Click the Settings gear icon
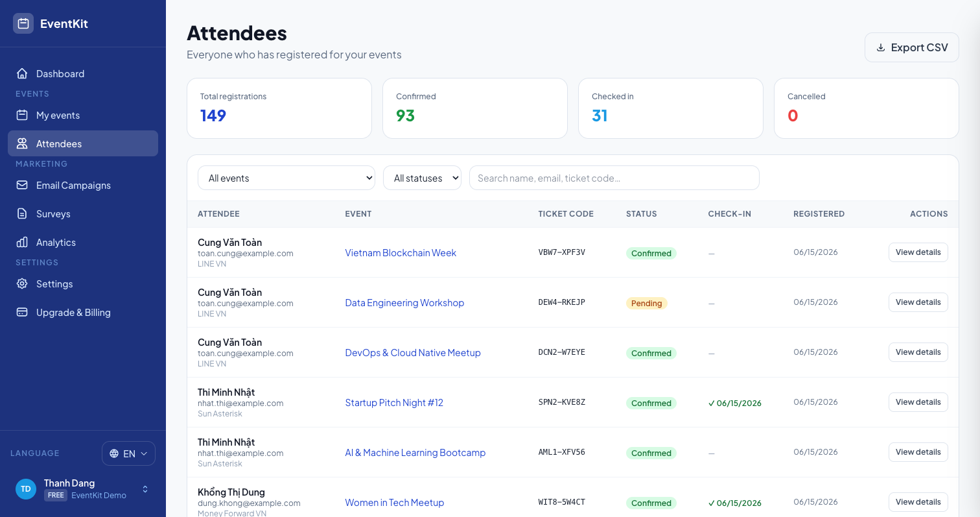980x517 pixels. [22, 283]
